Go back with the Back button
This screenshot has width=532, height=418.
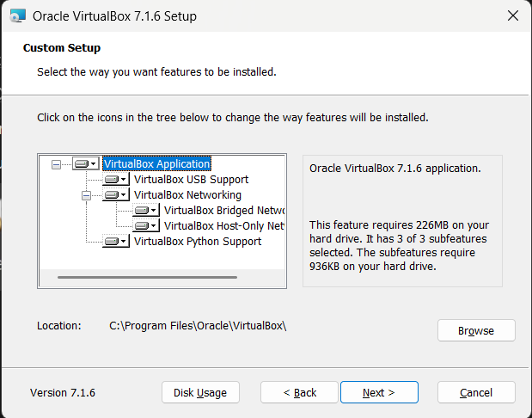pos(300,393)
